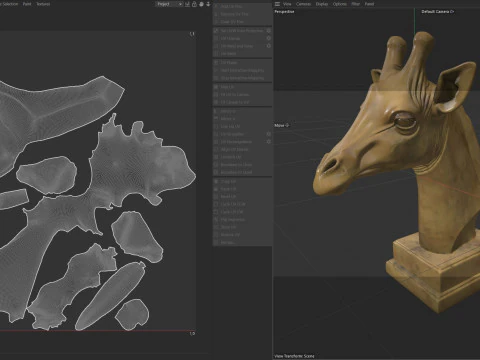Open the Display menu
480x360 pixels.
[x=322, y=4]
